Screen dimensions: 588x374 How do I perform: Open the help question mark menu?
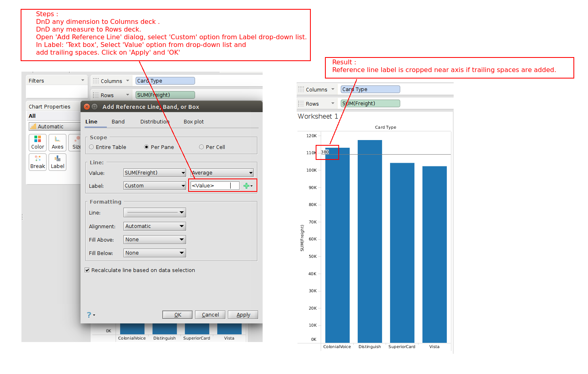click(x=91, y=315)
